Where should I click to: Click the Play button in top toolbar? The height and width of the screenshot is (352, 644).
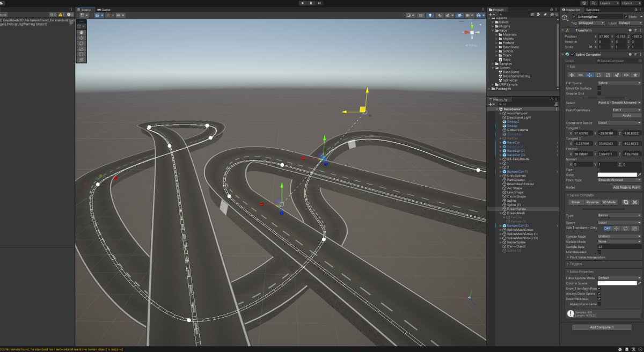[x=303, y=3]
